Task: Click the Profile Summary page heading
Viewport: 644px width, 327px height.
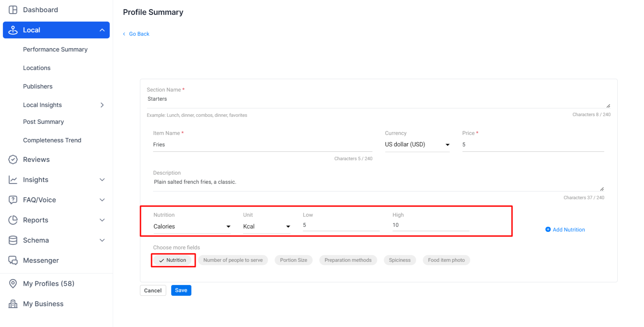Action: [153, 12]
